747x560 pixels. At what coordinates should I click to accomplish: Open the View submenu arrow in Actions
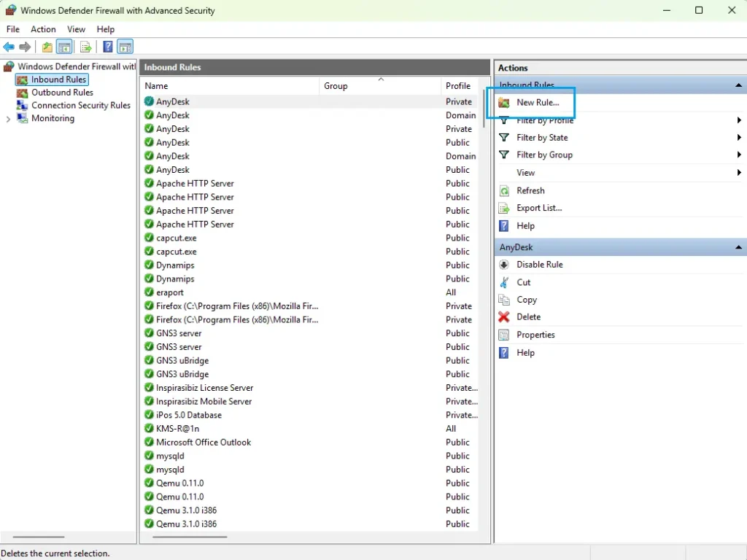(x=739, y=172)
